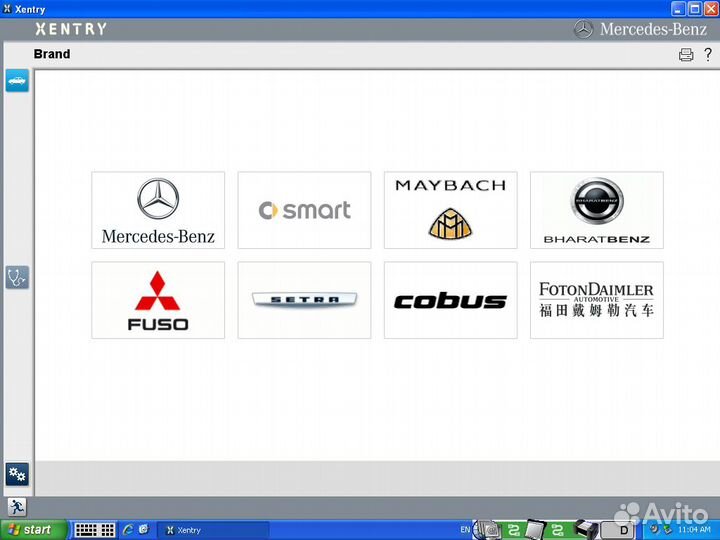
Task: Click the EN language indicator in the taskbar
Action: coord(465,529)
